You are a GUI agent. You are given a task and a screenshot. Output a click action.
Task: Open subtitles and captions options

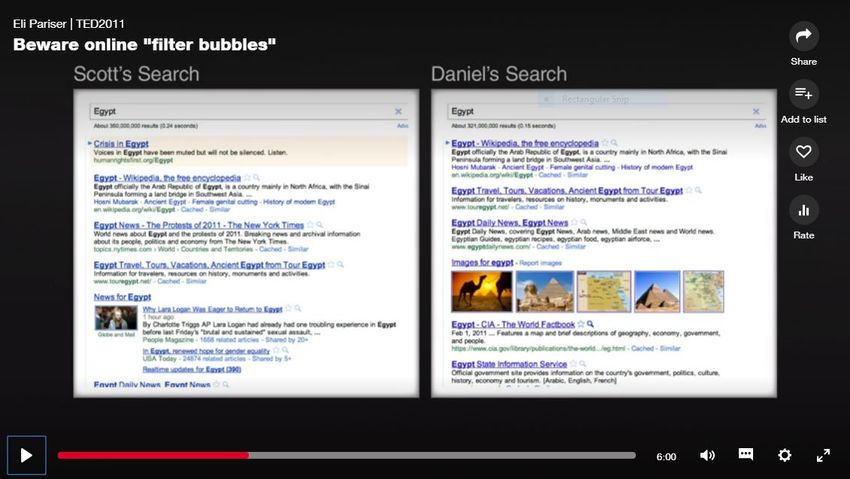tap(745, 454)
